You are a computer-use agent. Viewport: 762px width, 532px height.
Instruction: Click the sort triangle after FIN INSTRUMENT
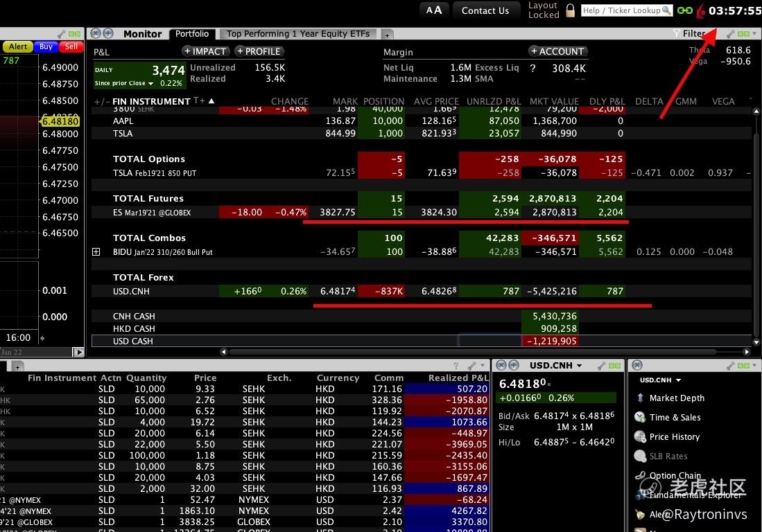[x=211, y=101]
